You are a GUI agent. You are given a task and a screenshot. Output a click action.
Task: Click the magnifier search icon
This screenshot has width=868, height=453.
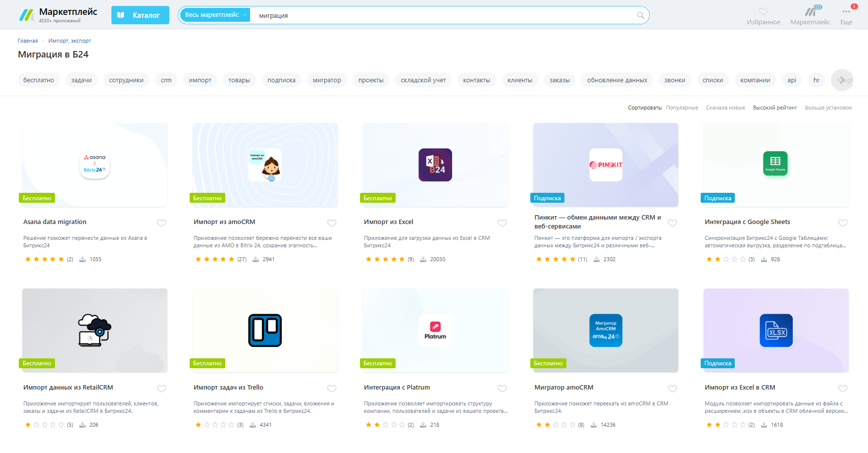tap(640, 15)
